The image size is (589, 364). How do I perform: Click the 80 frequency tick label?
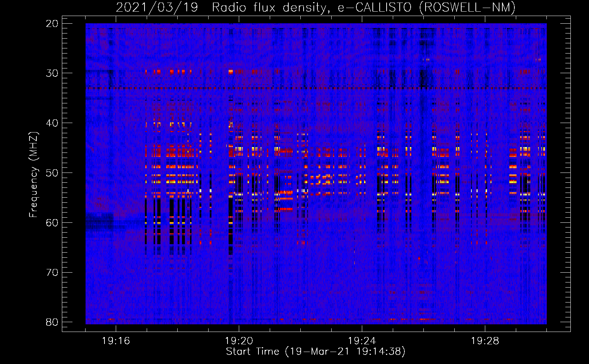[x=52, y=322]
